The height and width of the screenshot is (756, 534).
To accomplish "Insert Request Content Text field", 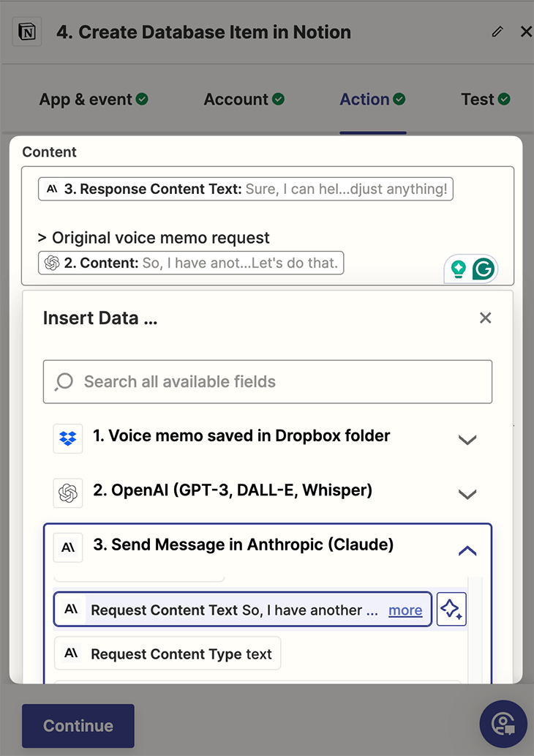I will coord(243,610).
